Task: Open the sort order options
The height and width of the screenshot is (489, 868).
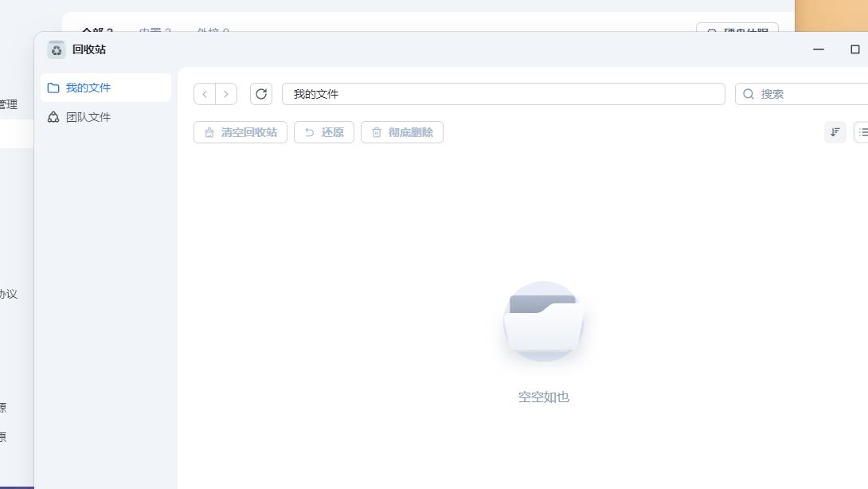Action: point(835,132)
